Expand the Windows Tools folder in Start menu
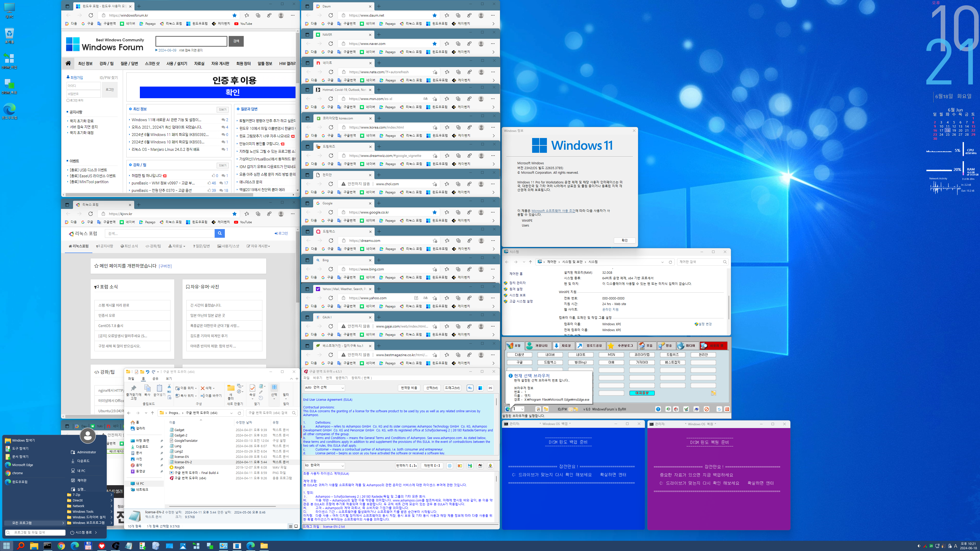This screenshot has width=980, height=551. [90, 511]
